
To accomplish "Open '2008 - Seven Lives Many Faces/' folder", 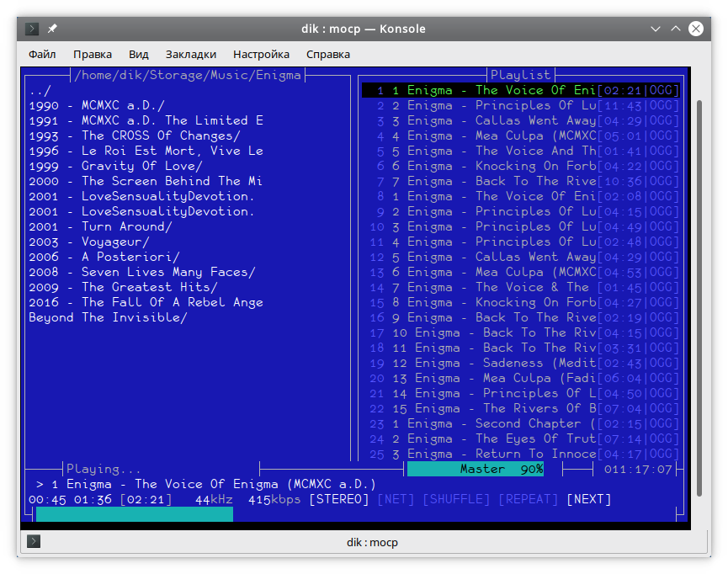I will point(142,272).
